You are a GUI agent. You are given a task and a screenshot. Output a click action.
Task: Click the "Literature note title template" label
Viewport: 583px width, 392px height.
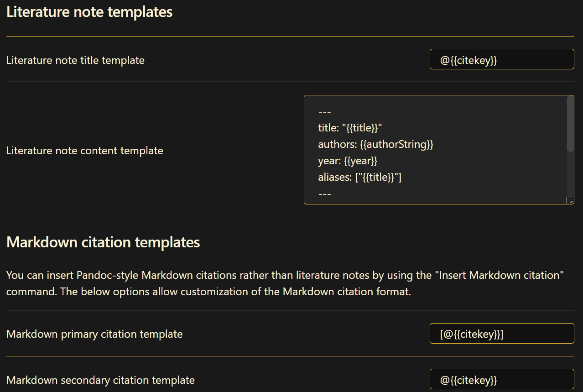(x=75, y=60)
